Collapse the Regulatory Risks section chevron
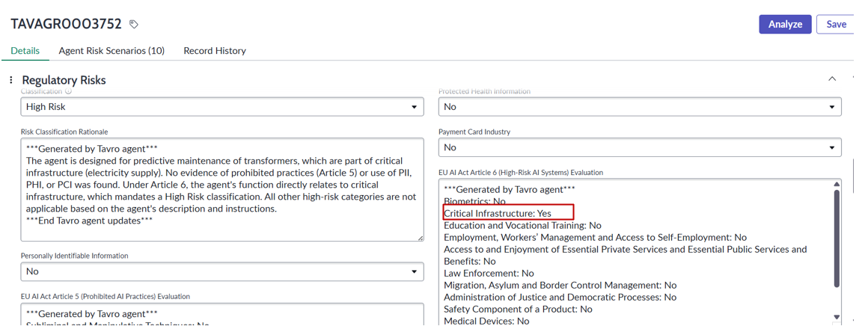The width and height of the screenshot is (868, 335). tap(831, 79)
